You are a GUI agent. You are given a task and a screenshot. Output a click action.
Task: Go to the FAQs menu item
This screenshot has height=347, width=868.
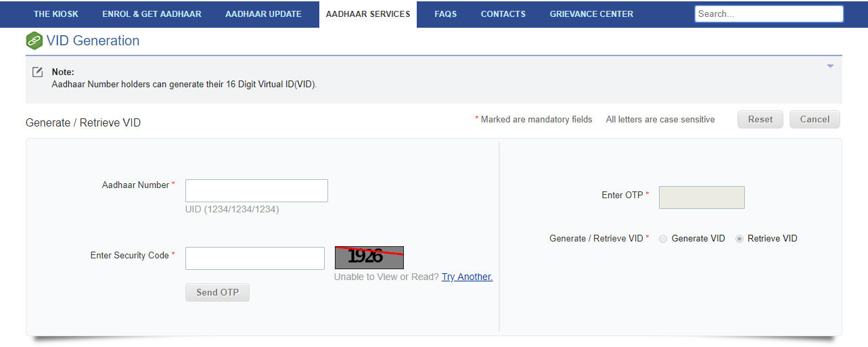(446, 14)
